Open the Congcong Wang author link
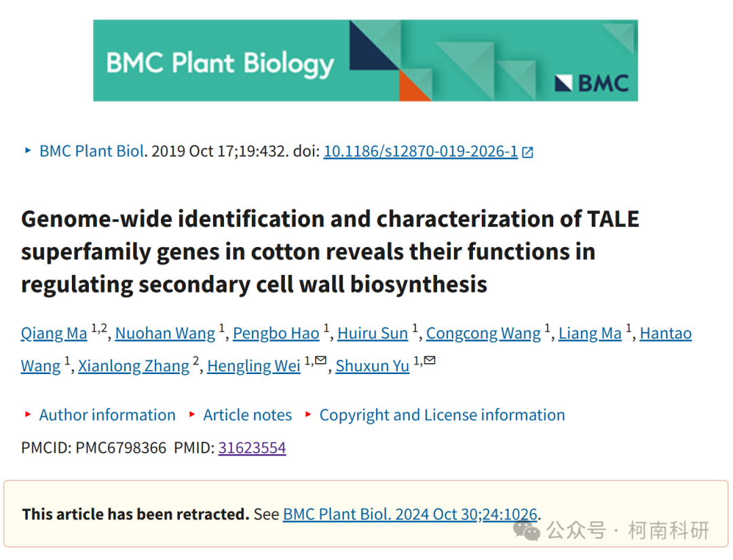733x560 pixels. pos(483,333)
